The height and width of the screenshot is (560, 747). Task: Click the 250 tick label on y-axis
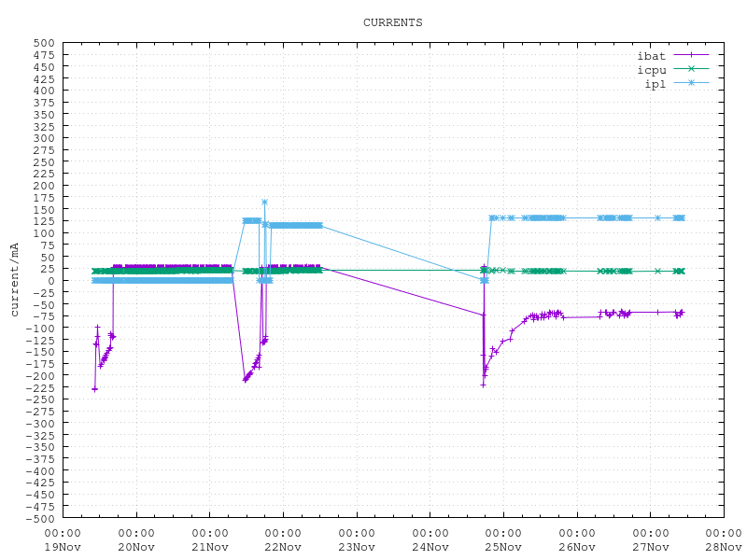pos(43,161)
